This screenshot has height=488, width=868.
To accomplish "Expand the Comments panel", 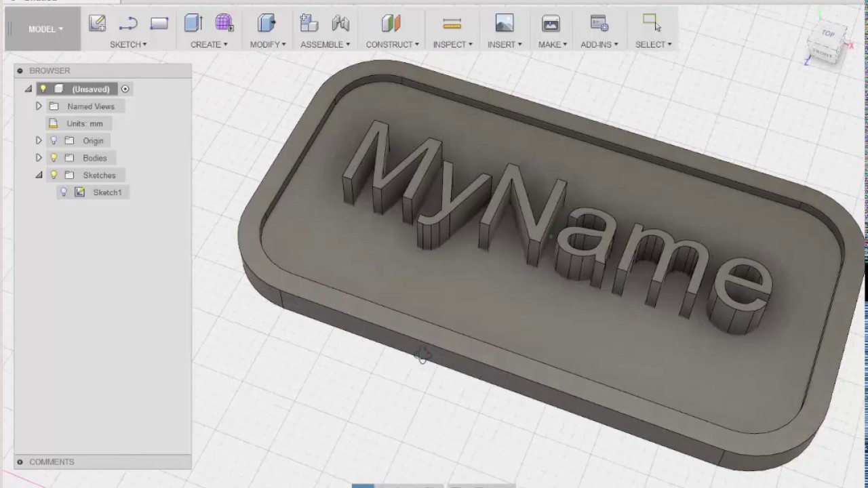I will [x=20, y=462].
